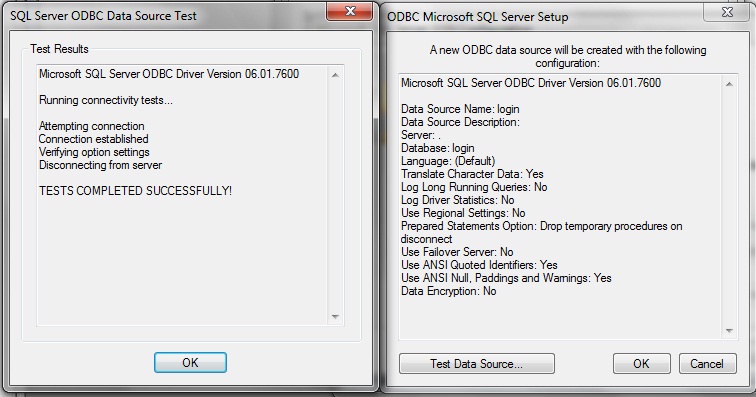Click the 'Server: .' line

click(421, 135)
